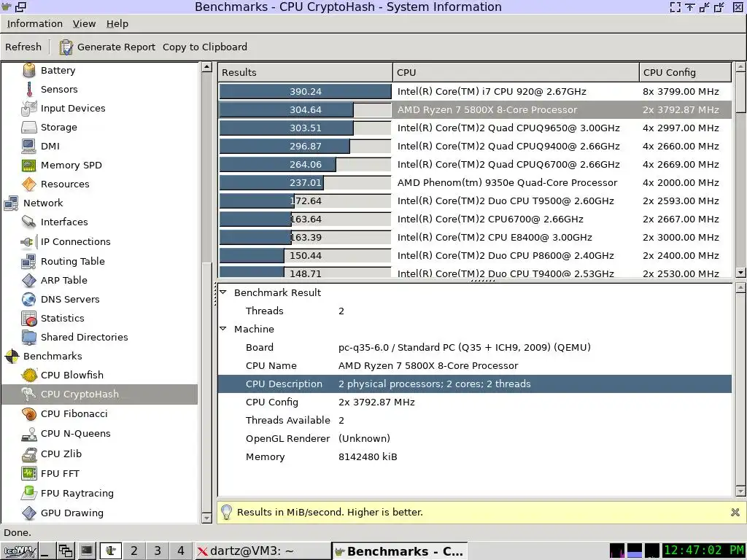
Task: Select the Memory 8142480 kiB value
Action: [368, 457]
